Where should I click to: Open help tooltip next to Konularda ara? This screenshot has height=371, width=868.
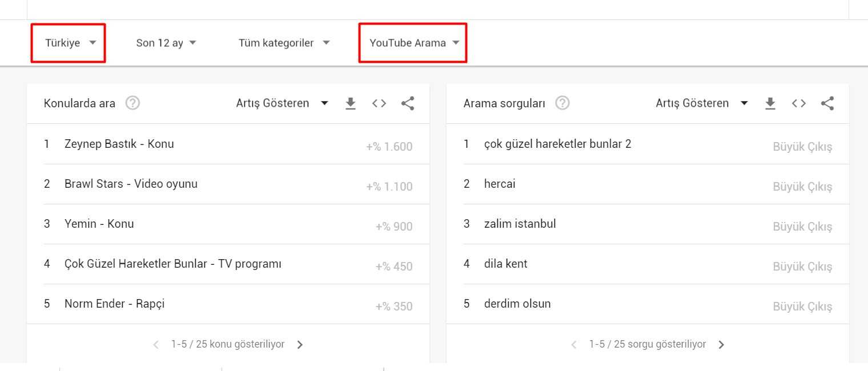[132, 103]
